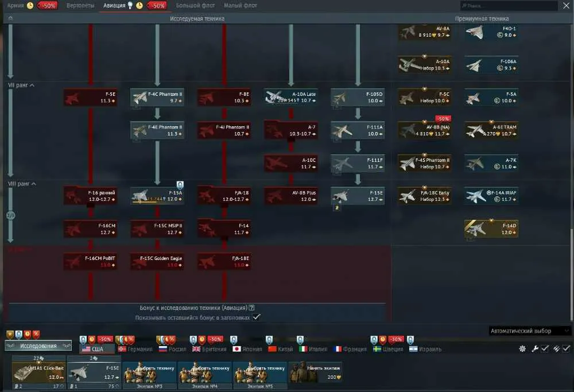Viewport: 574px width, 392px height.
Task: Open the Большой флот tab
Action: 195,6
